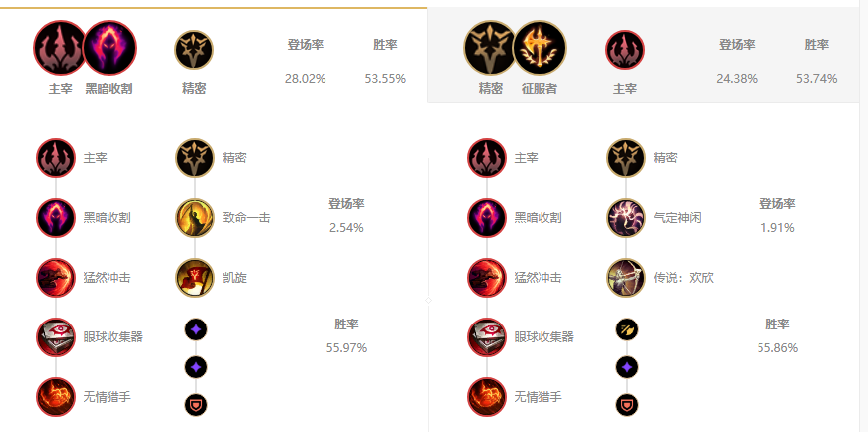Click the health shard icon in left column
868x432 pixels.
tap(195, 405)
